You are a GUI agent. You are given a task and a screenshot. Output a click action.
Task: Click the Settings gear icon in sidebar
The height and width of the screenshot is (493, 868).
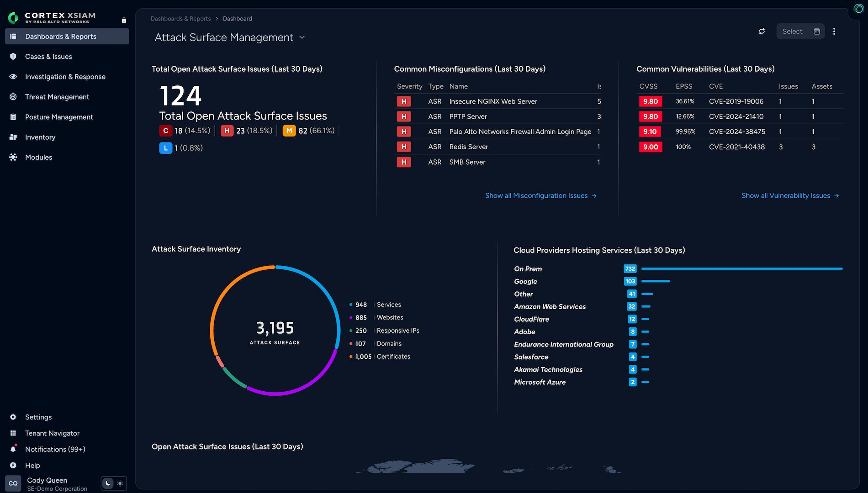[x=13, y=417]
